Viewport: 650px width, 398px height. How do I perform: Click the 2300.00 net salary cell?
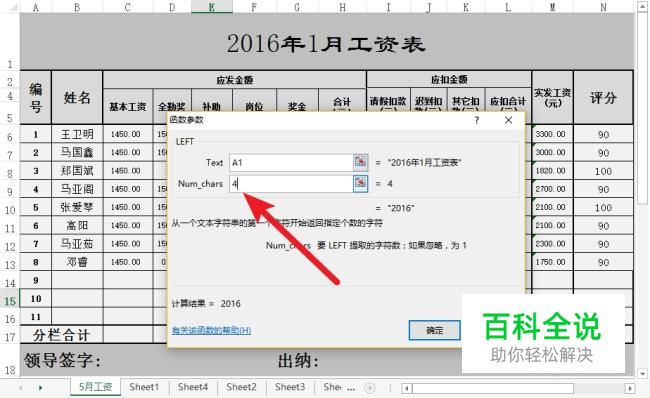point(553,244)
